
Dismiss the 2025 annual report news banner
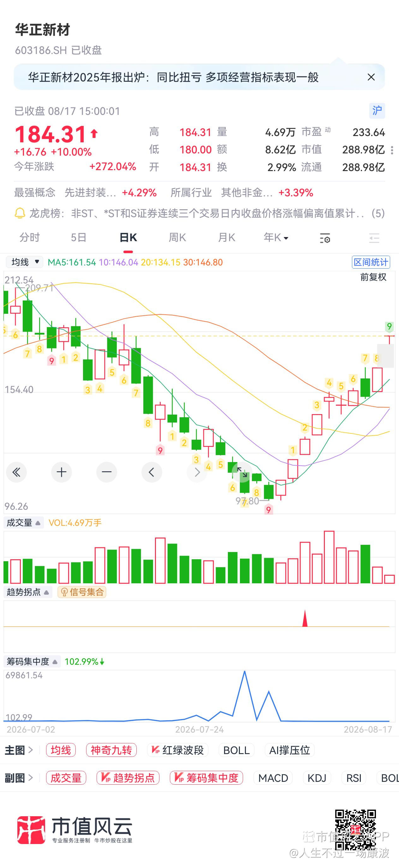pyautogui.click(x=371, y=77)
